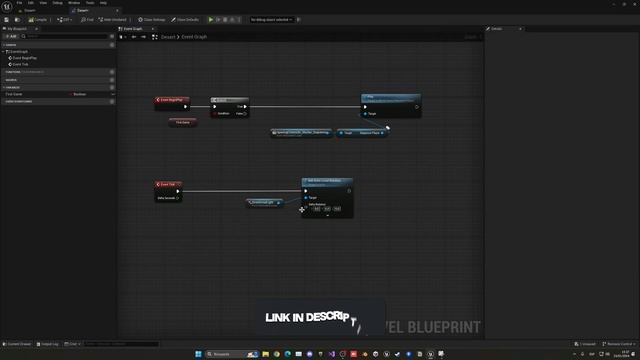640x360 pixels.
Task: Click the Windows Start button
Action: point(198,354)
